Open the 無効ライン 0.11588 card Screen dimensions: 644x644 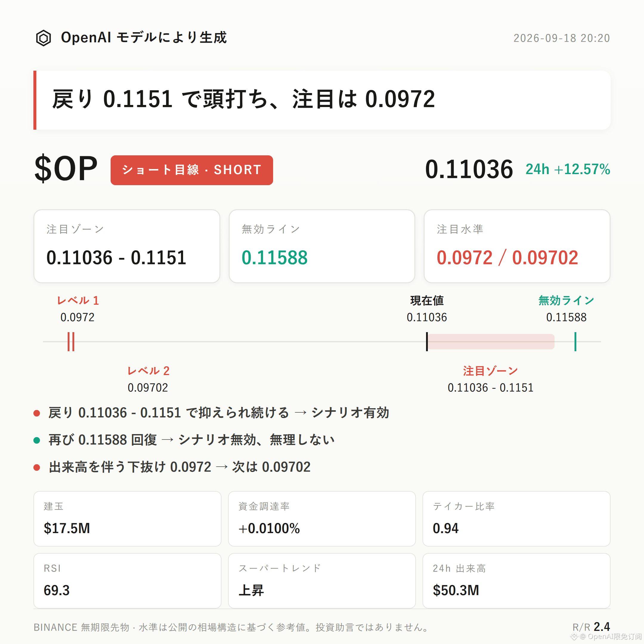click(x=322, y=246)
